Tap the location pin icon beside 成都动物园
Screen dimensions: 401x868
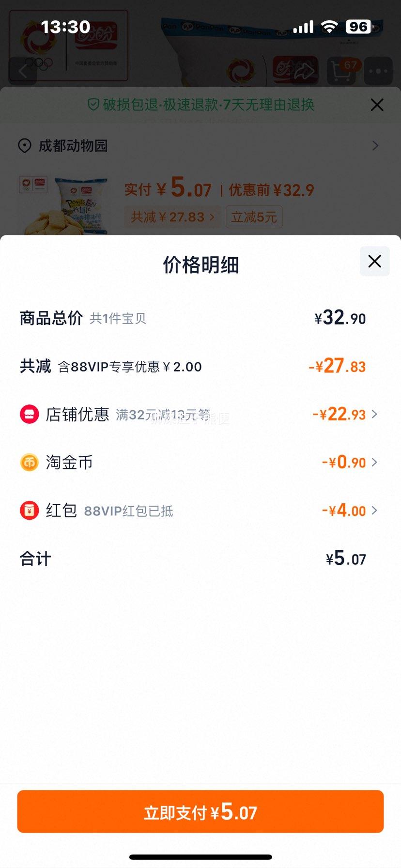[x=25, y=146]
